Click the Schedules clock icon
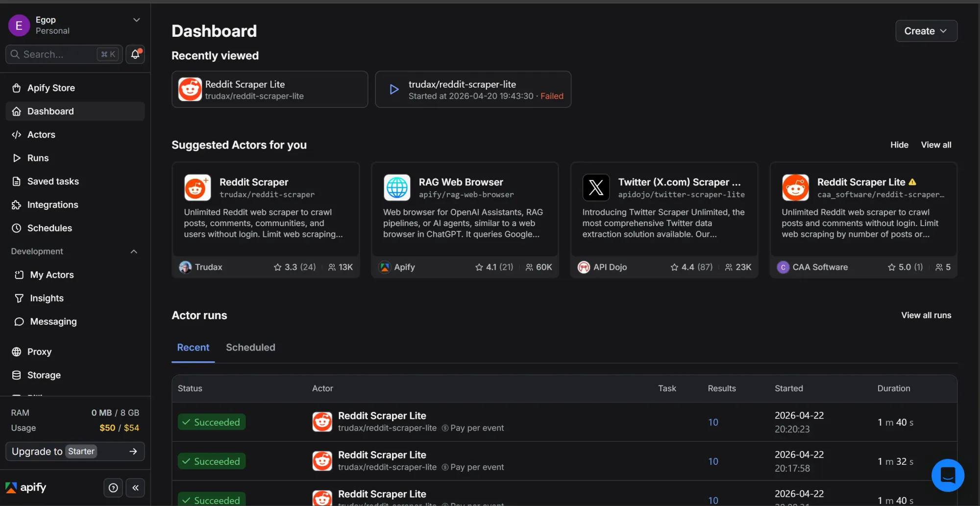 click(16, 228)
